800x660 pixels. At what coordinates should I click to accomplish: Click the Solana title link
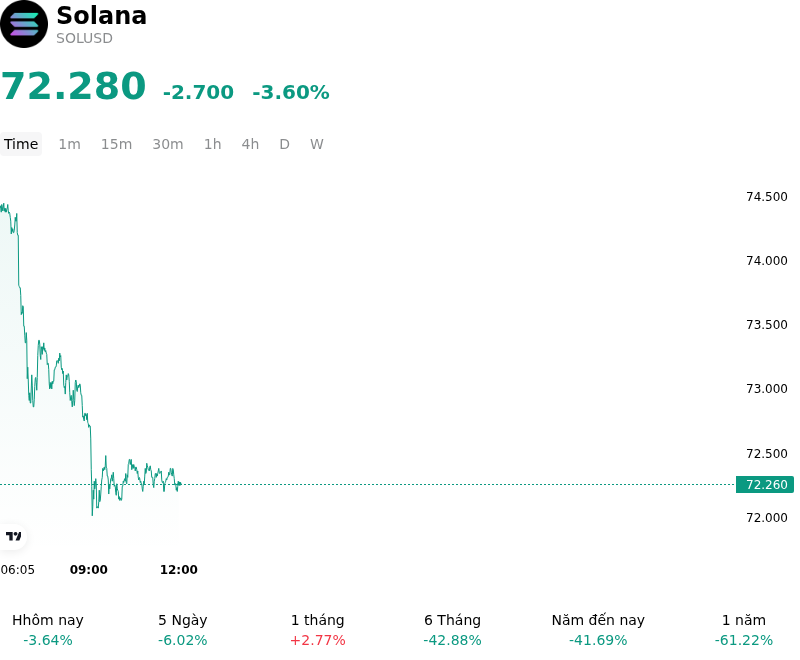pos(102,15)
